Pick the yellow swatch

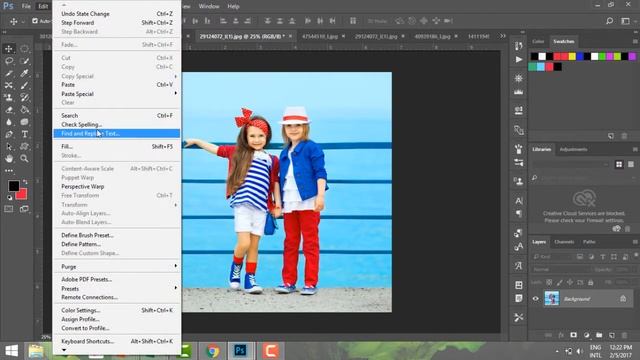click(572, 56)
